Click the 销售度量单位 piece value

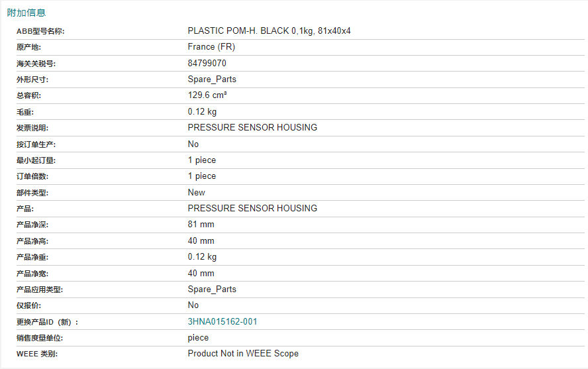(x=198, y=338)
